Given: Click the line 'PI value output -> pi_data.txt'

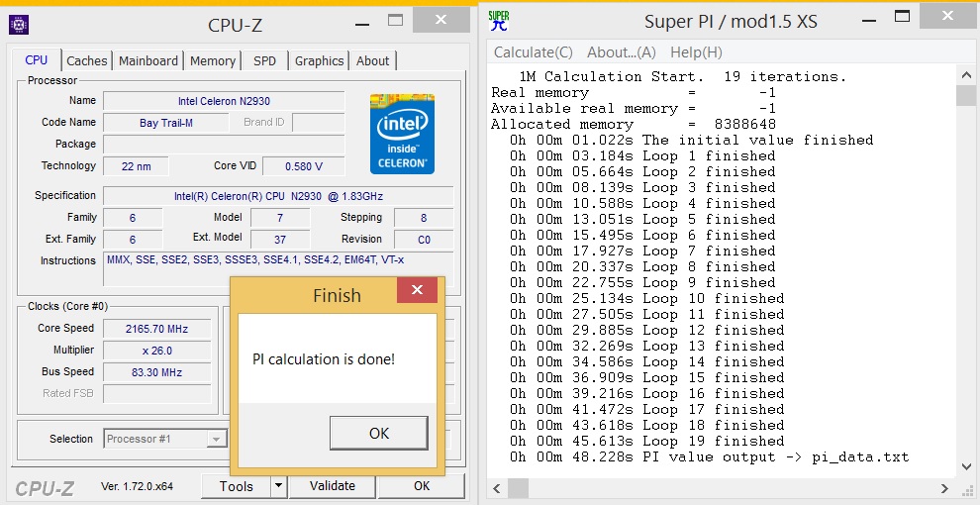Looking at the screenshot, I should pyautogui.click(x=709, y=456).
